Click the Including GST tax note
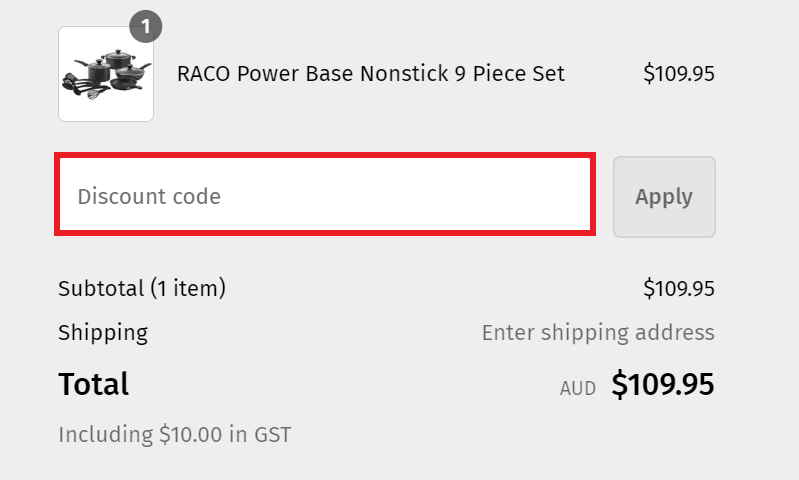 [x=175, y=435]
